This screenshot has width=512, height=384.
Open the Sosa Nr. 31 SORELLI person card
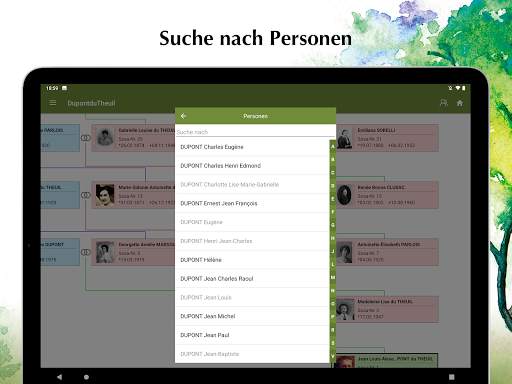(x=387, y=138)
